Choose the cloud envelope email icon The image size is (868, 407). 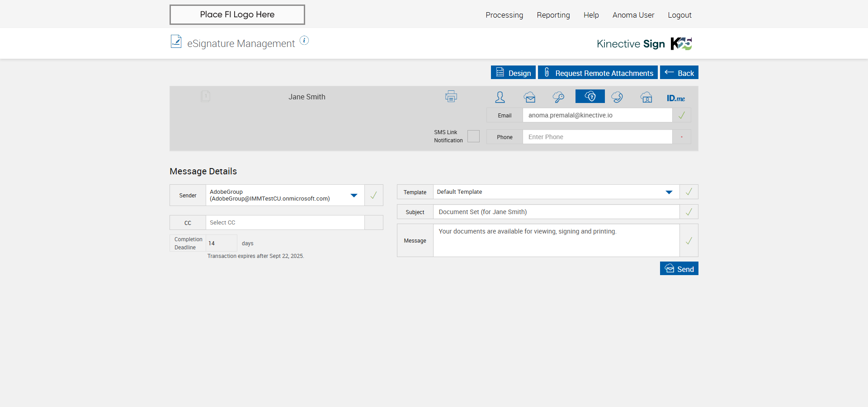pos(529,97)
